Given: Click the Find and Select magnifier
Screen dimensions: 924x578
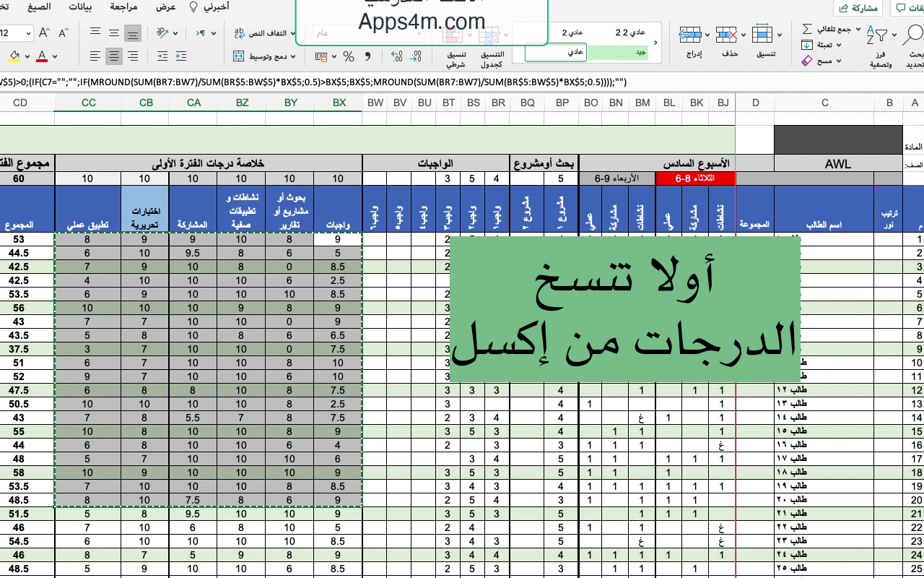Looking at the screenshot, I should pos(915,34).
